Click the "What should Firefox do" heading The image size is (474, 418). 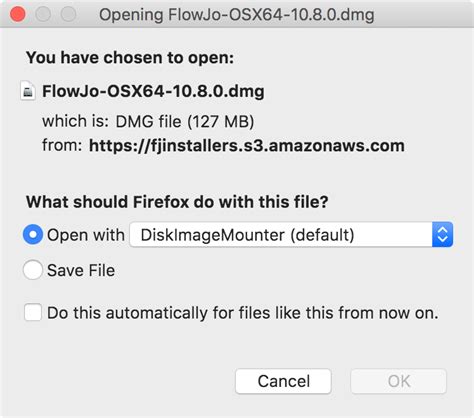(177, 202)
